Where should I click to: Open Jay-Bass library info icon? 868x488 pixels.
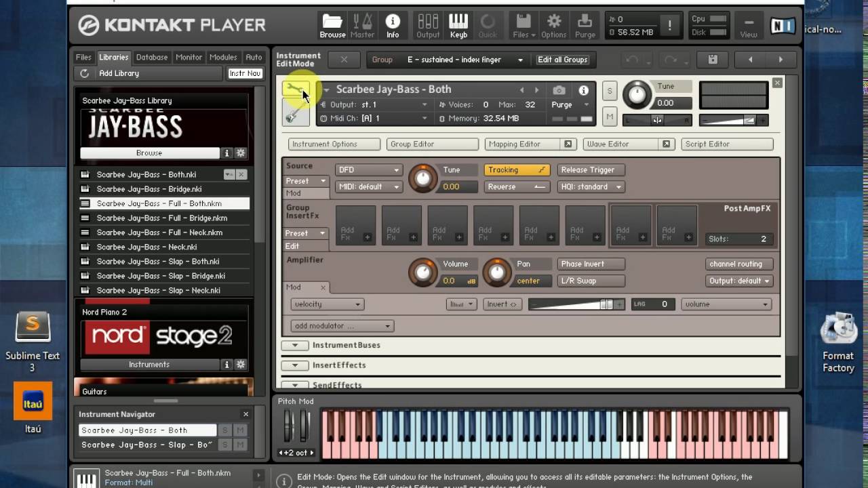[x=227, y=153]
